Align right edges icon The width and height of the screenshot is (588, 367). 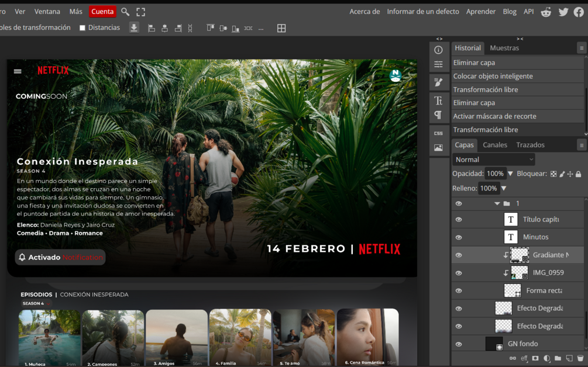pyautogui.click(x=178, y=28)
